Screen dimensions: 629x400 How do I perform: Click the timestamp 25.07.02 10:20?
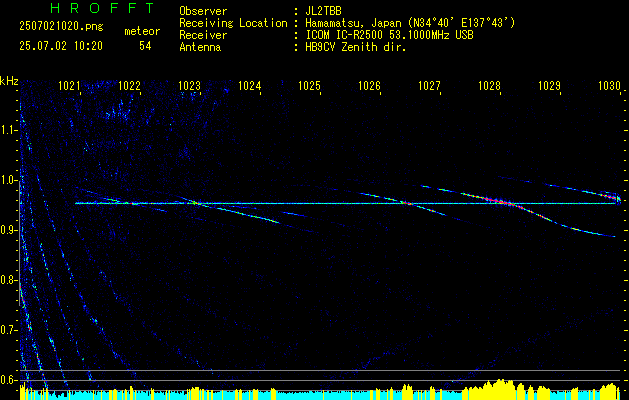[61, 46]
